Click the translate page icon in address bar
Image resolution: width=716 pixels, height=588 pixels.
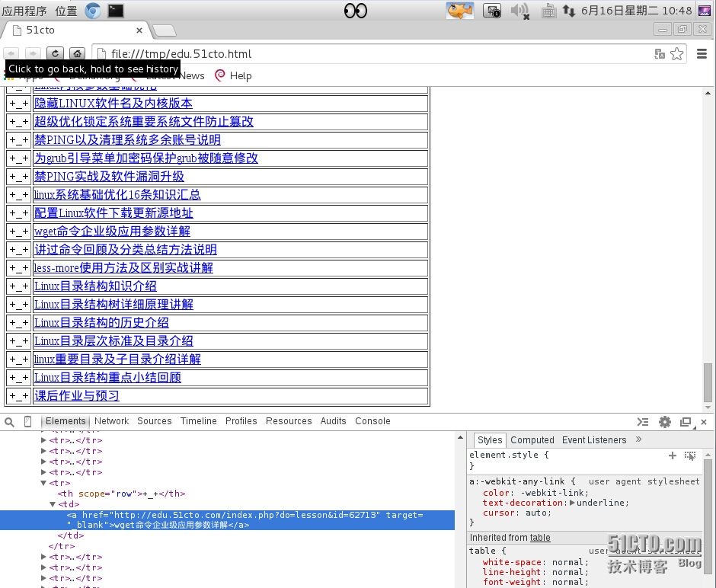coord(660,54)
